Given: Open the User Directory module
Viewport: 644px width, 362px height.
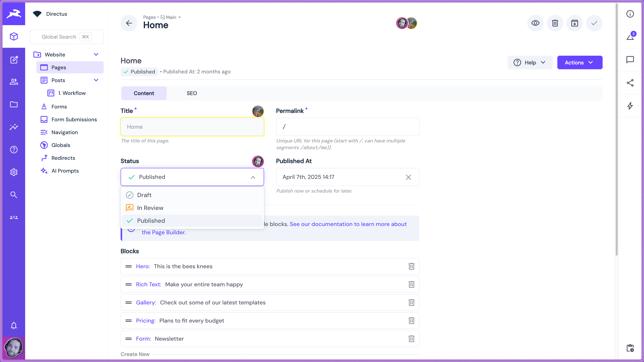Looking at the screenshot, I should (14, 82).
